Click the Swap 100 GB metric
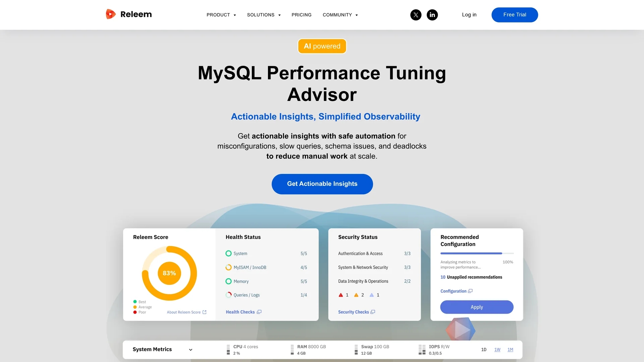Screen dimensions: 644x362 (375, 347)
